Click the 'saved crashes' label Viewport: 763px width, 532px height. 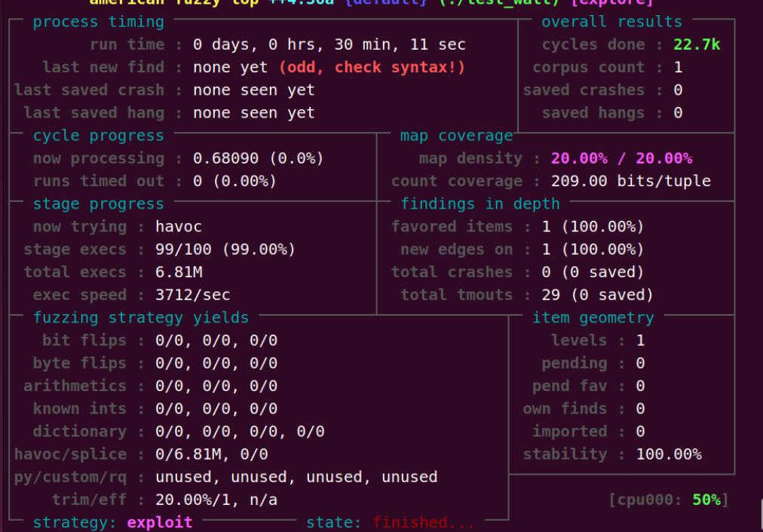[x=584, y=90]
